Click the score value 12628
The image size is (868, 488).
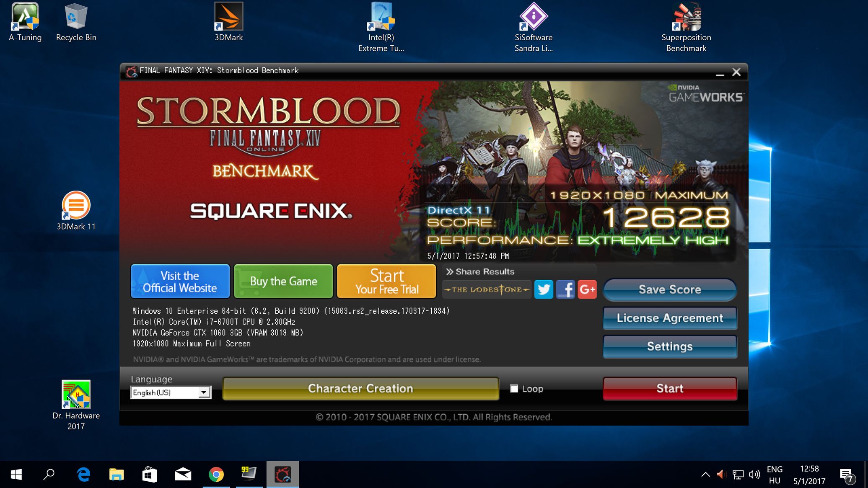pos(666,218)
